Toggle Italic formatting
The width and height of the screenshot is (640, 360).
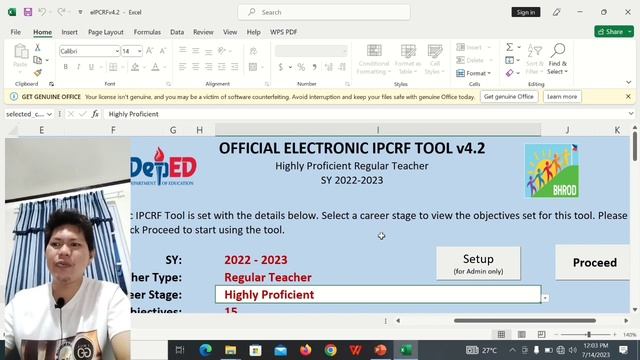click(78, 67)
